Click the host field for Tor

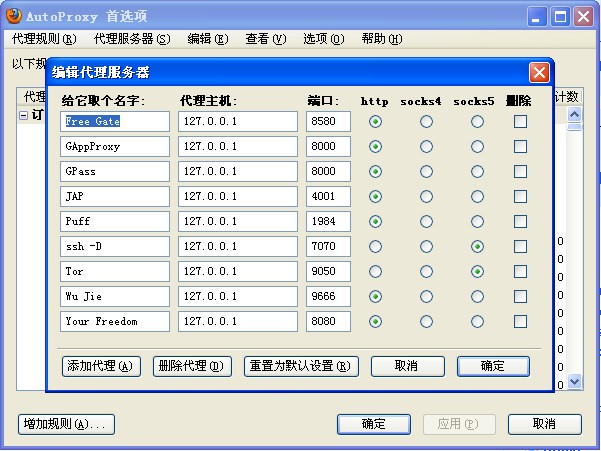tap(238, 271)
